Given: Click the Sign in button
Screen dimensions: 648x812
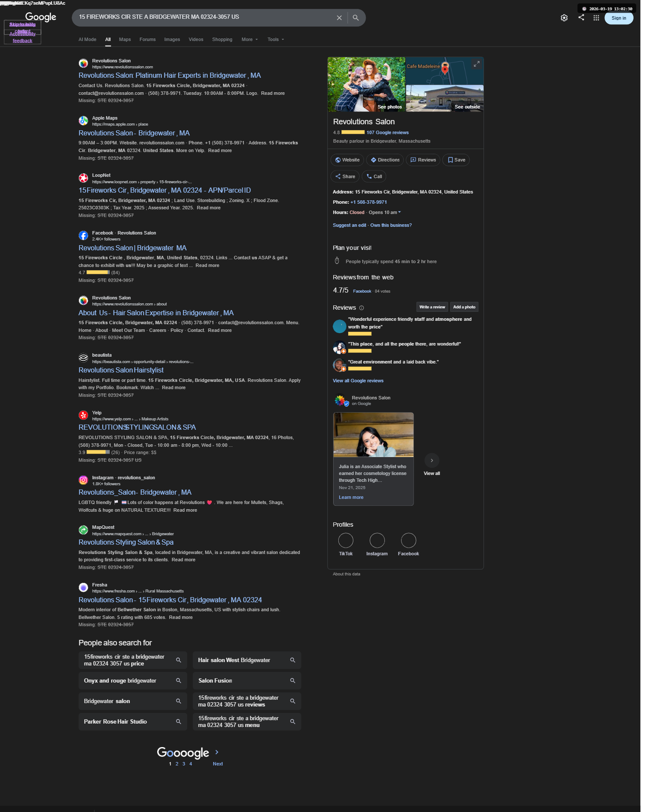Looking at the screenshot, I should (619, 18).
